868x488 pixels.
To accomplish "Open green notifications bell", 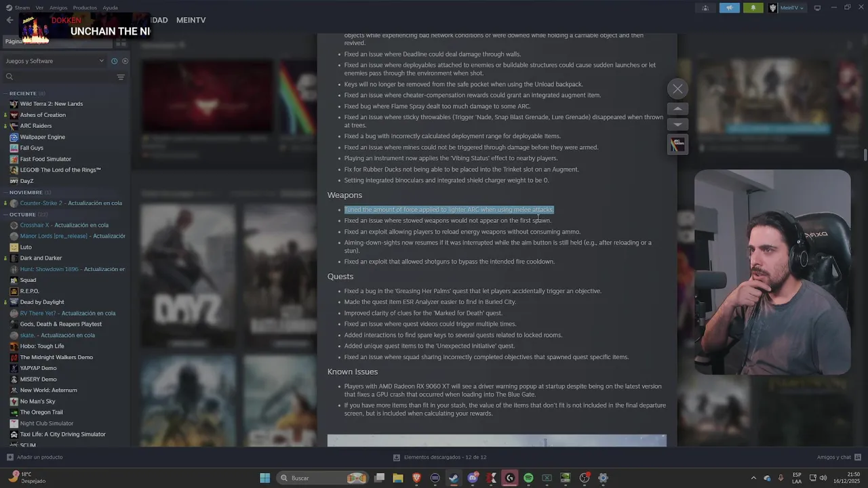I will coord(753,8).
